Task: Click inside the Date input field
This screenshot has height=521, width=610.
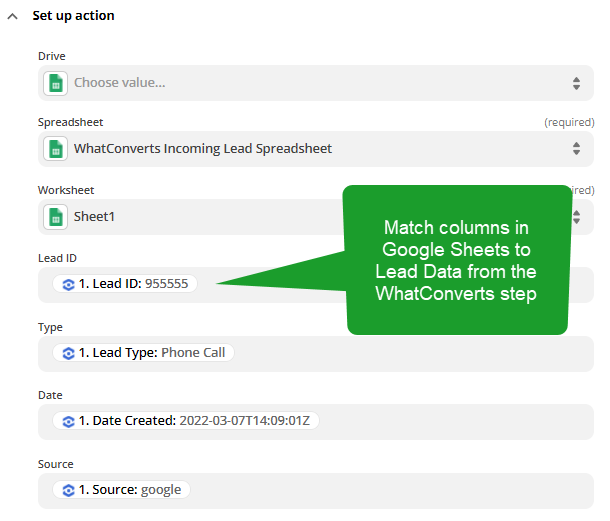Action: 316,422
